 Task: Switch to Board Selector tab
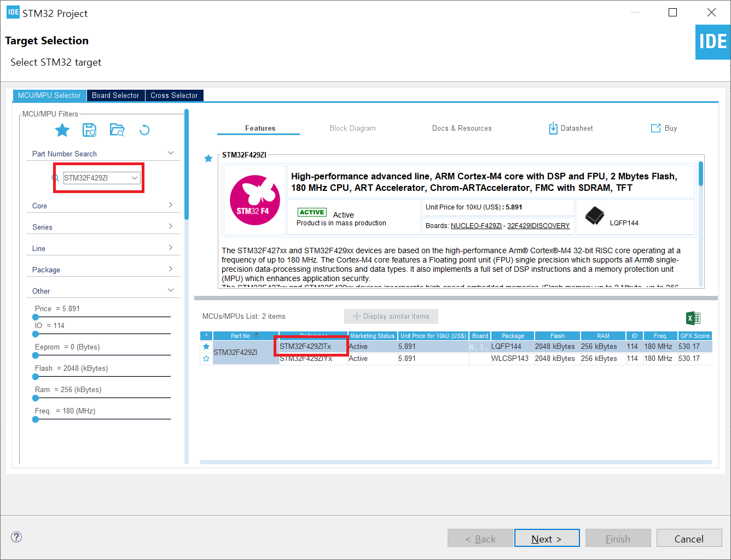pos(115,95)
